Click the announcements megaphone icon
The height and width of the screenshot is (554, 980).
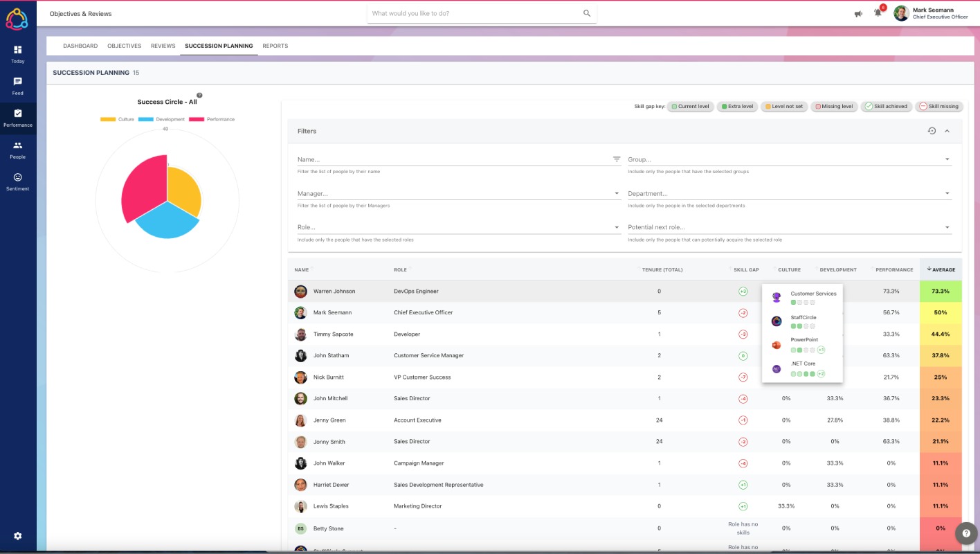tap(858, 14)
